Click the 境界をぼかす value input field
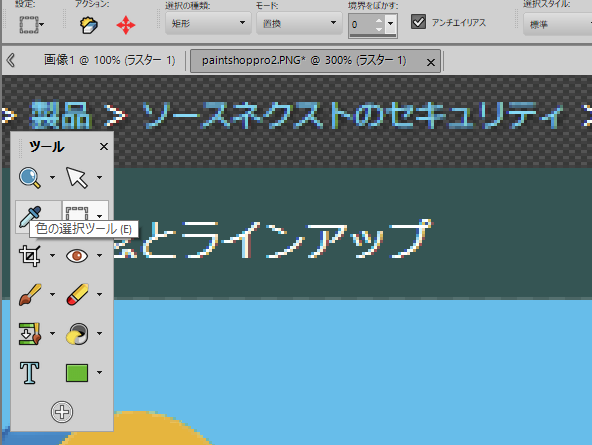 click(x=362, y=25)
